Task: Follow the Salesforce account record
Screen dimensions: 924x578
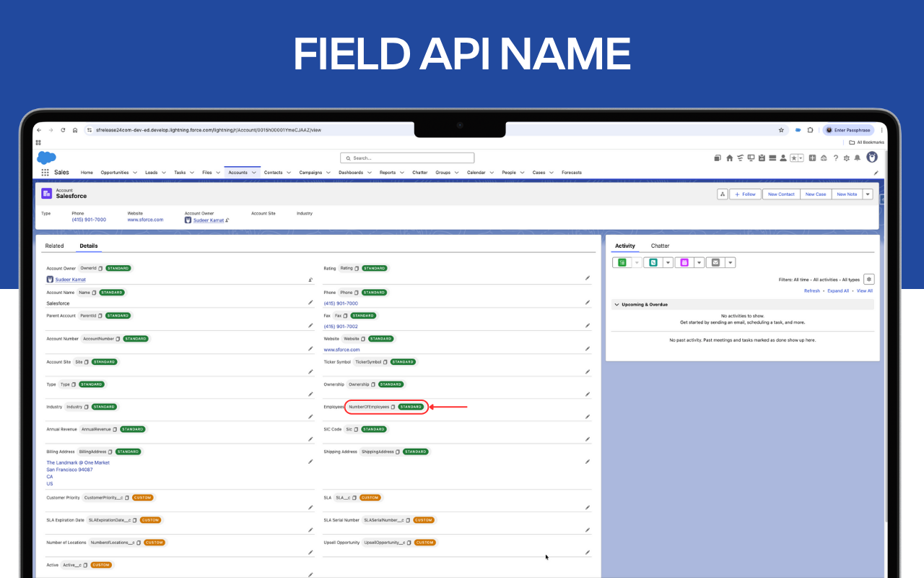Action: point(745,194)
